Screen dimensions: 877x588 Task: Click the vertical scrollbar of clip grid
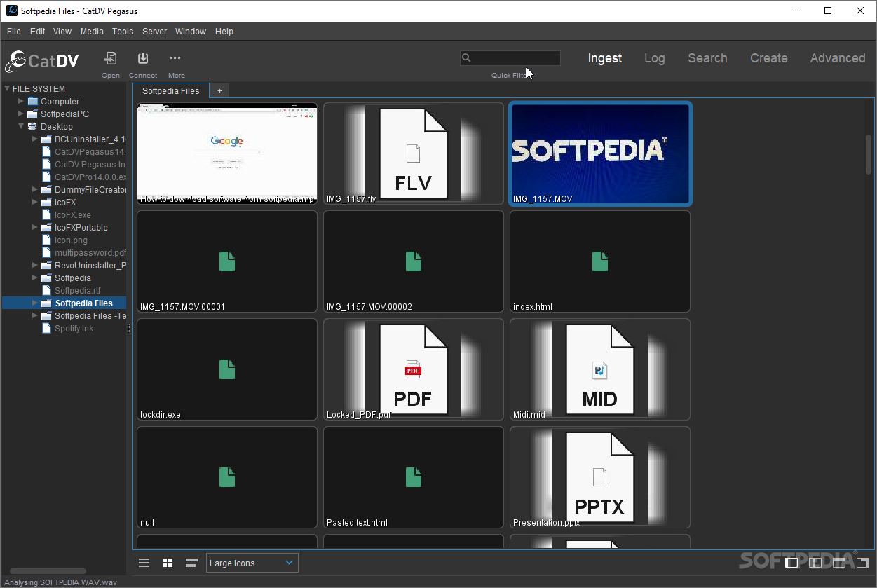point(869,153)
